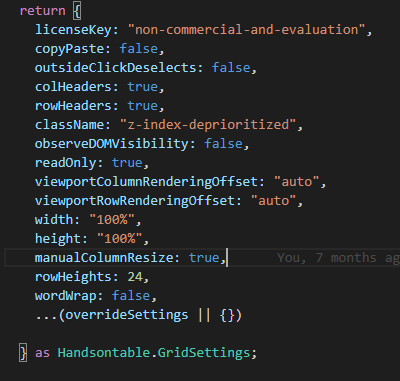Click the licenseKey property name
The height and width of the screenshot is (381, 400).
click(x=73, y=30)
